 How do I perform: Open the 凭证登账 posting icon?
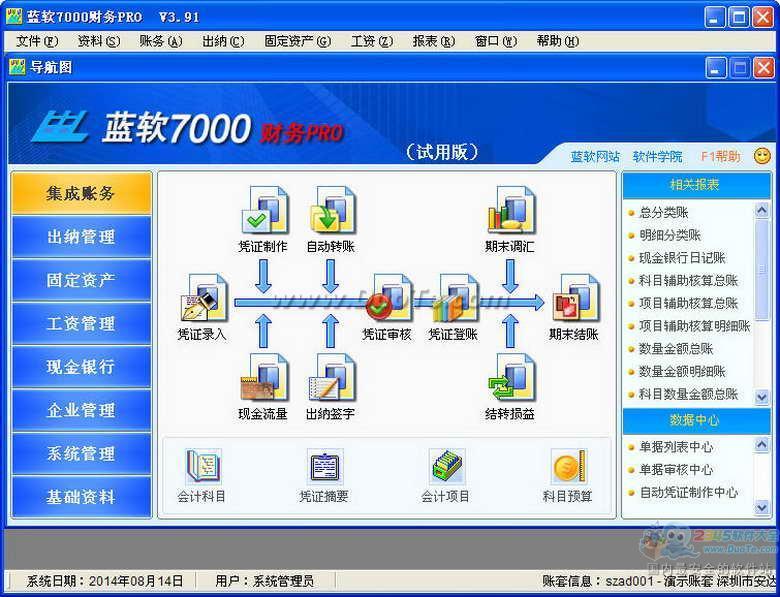coord(454,299)
